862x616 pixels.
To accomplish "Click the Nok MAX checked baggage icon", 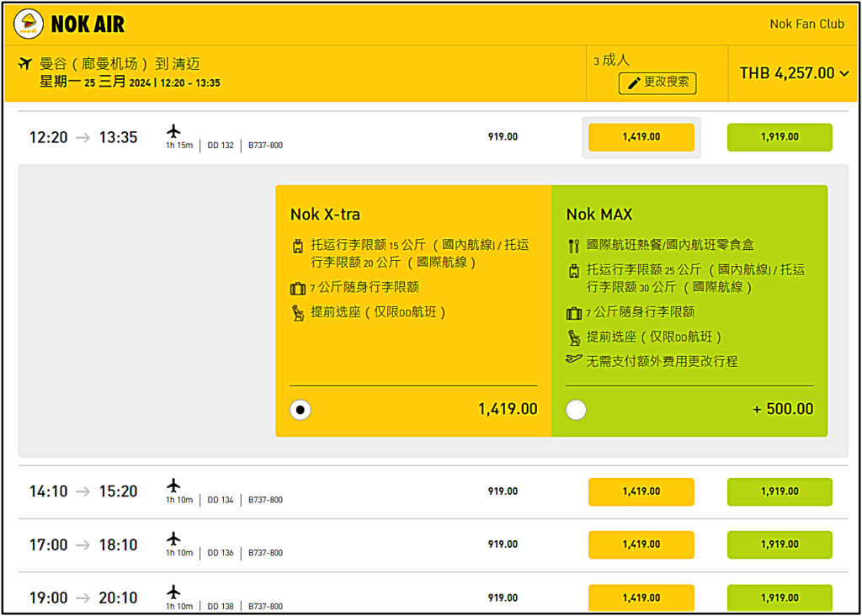I will [x=573, y=271].
